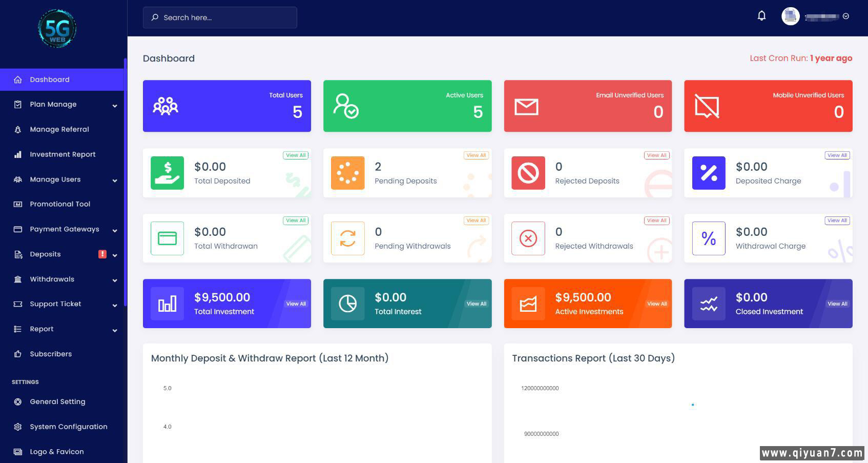The width and height of the screenshot is (868, 463).
Task: Go to General Setting page
Action: (x=57, y=401)
